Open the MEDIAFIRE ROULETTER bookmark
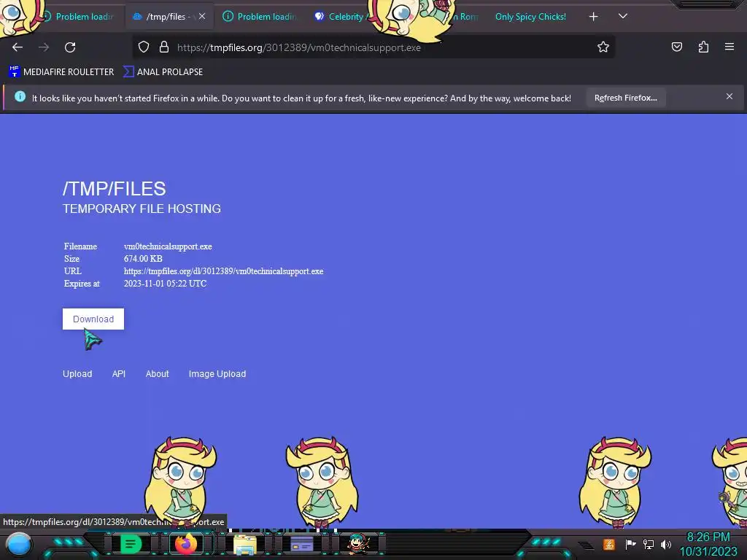This screenshot has width=747, height=560. pyautogui.click(x=61, y=72)
